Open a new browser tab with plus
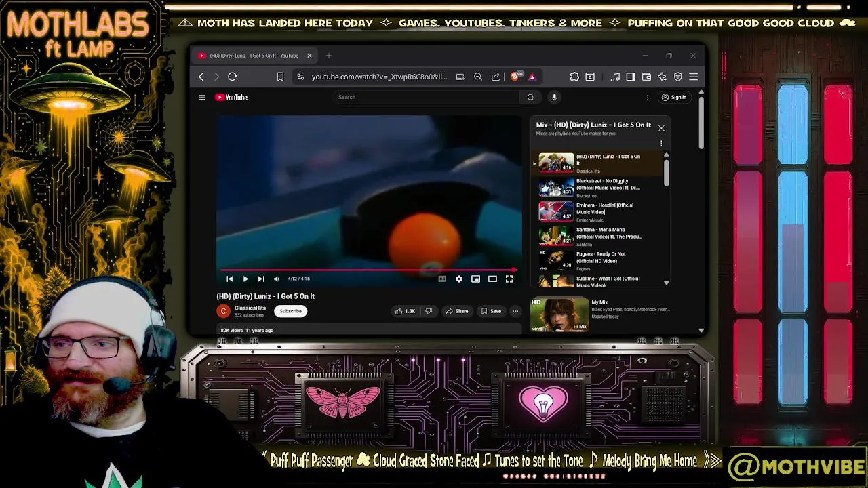Screen dimensions: 868x488 pyautogui.click(x=329, y=56)
